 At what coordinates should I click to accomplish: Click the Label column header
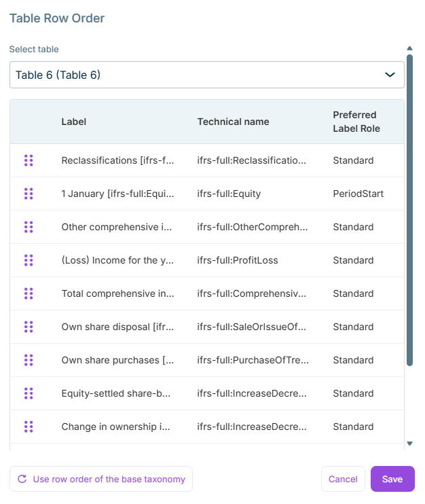pyautogui.click(x=74, y=122)
